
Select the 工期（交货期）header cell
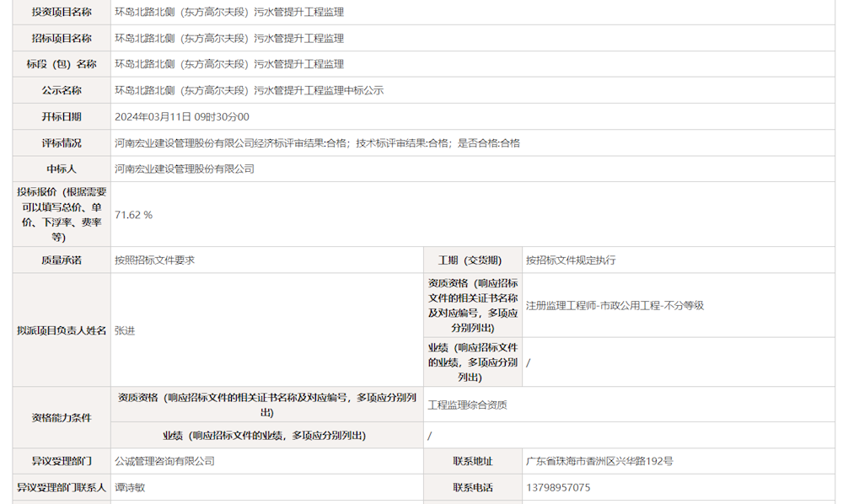469,260
